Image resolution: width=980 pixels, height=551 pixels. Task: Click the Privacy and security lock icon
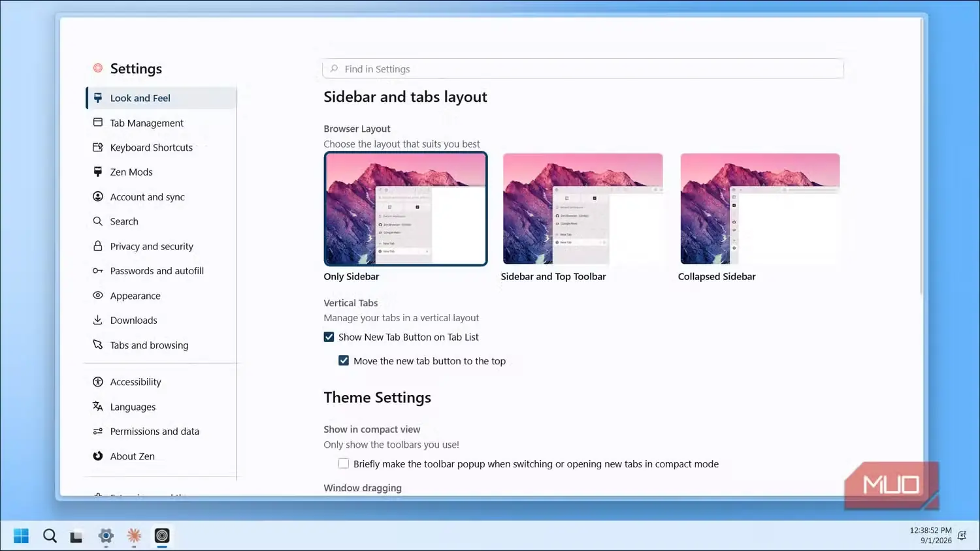(x=98, y=246)
